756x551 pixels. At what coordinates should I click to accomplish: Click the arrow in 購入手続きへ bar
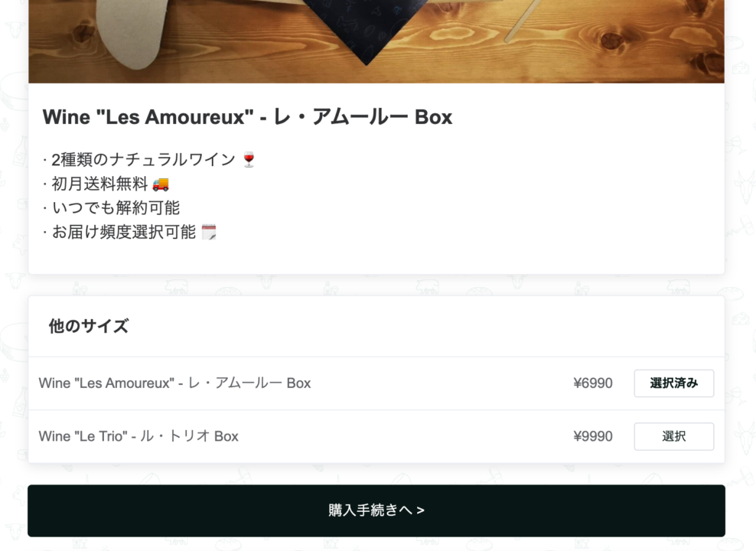[420, 510]
